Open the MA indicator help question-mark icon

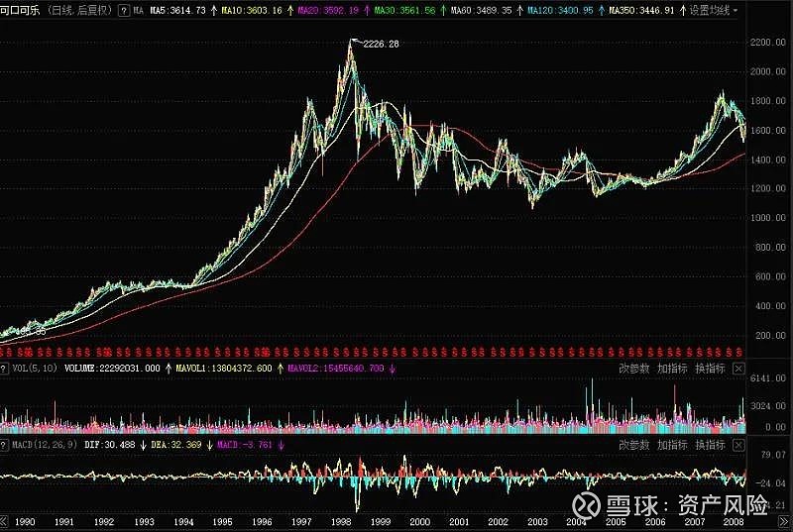tap(124, 11)
